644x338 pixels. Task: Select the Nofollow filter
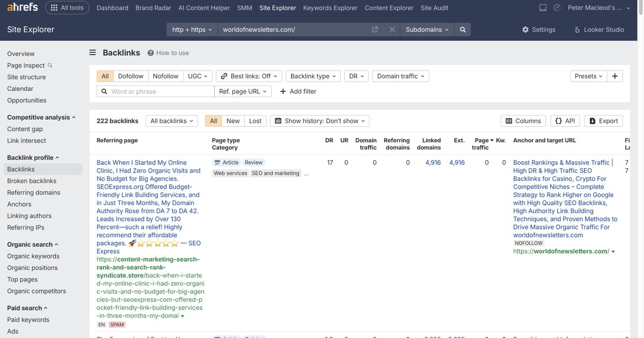tap(166, 76)
